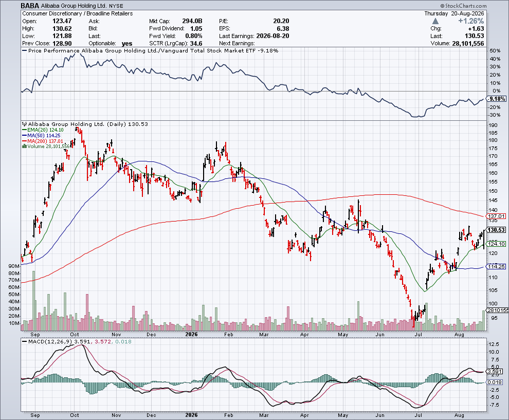Click the Oct month label below the price chart

coord(75,334)
